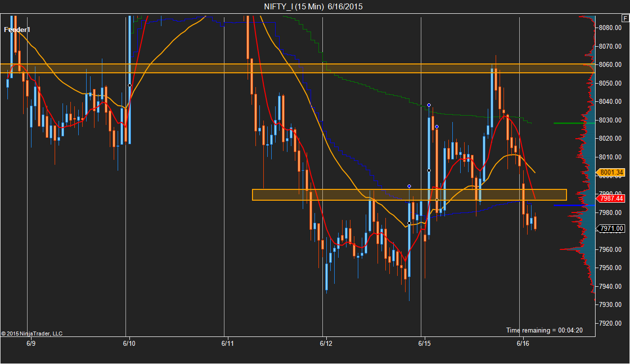Click the topmost blue circle marker after 6/15
Screen dimensions: 630x364
pyautogui.click(x=429, y=105)
